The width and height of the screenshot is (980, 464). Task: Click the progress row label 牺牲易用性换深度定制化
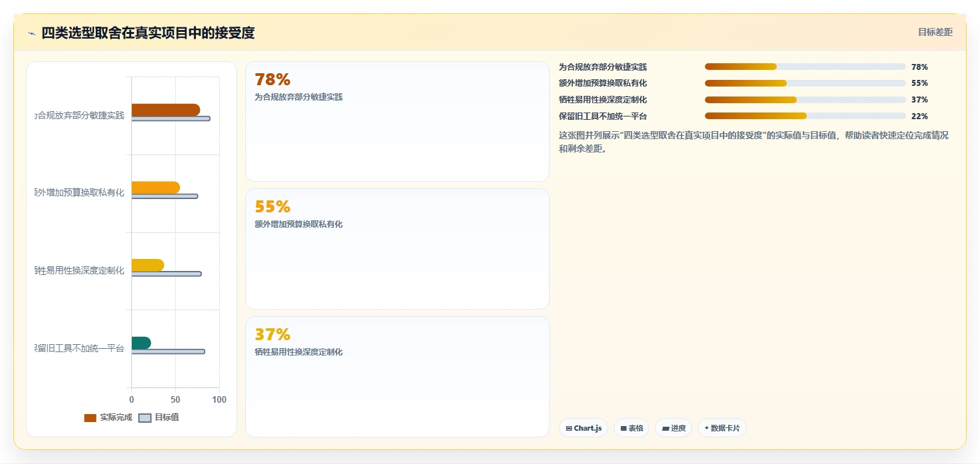(x=603, y=100)
